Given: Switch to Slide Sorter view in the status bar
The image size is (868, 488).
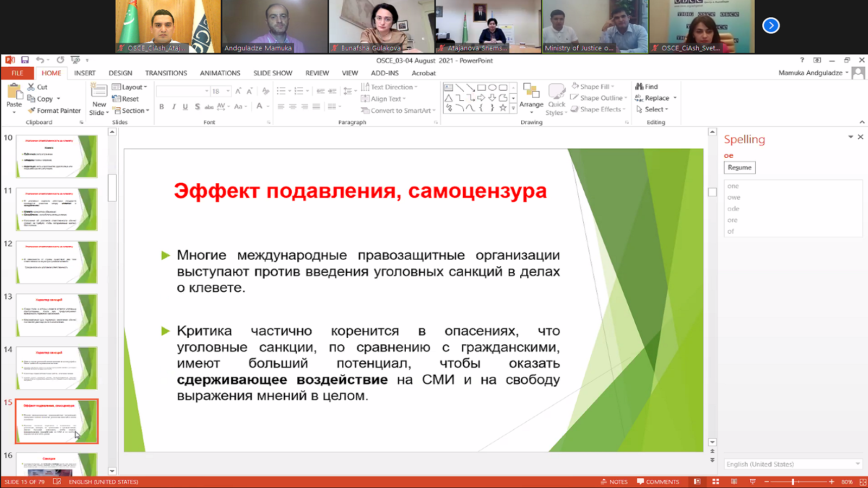Looking at the screenshot, I should click(x=716, y=481).
